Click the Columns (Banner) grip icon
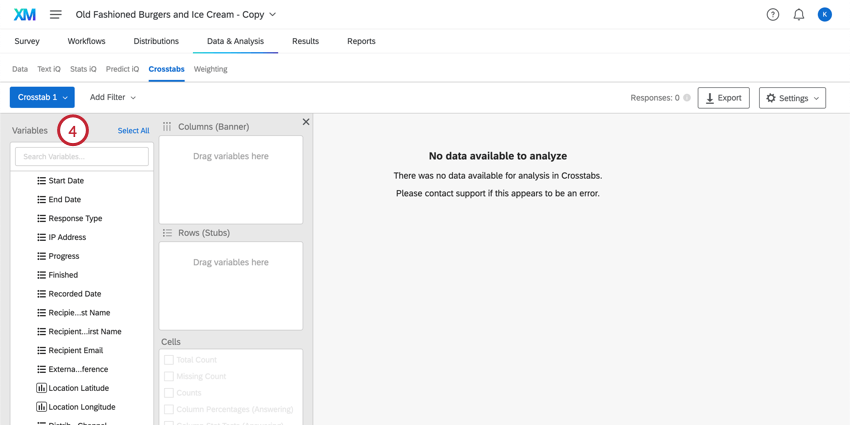 tap(167, 127)
